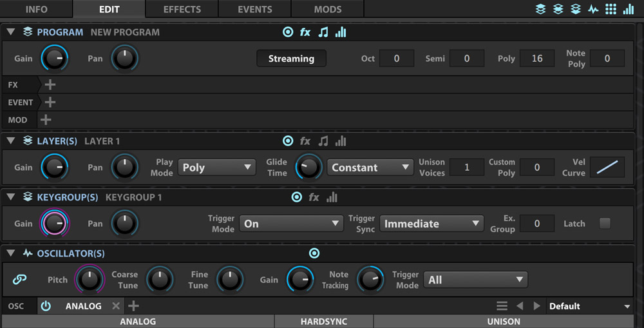Toggle LAYER event note icon

pos(323,141)
